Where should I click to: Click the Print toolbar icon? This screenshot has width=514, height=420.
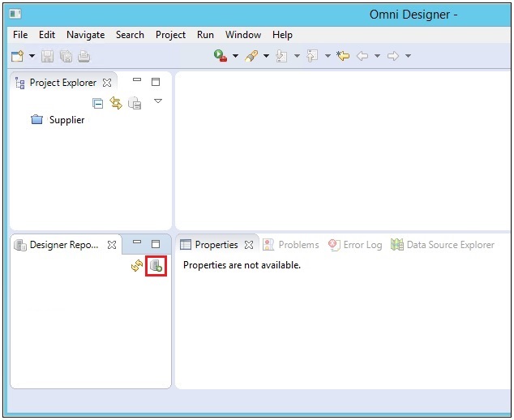click(84, 57)
